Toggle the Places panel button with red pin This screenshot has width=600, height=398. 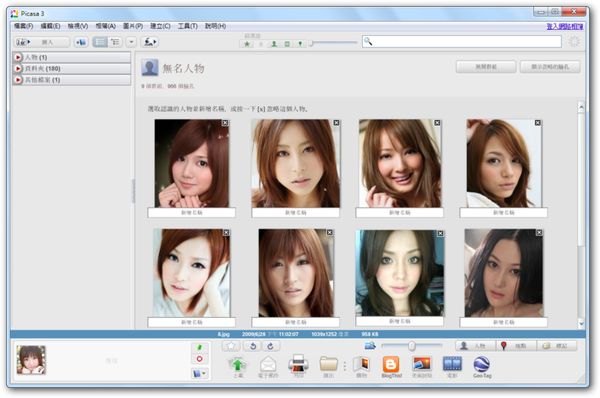516,346
